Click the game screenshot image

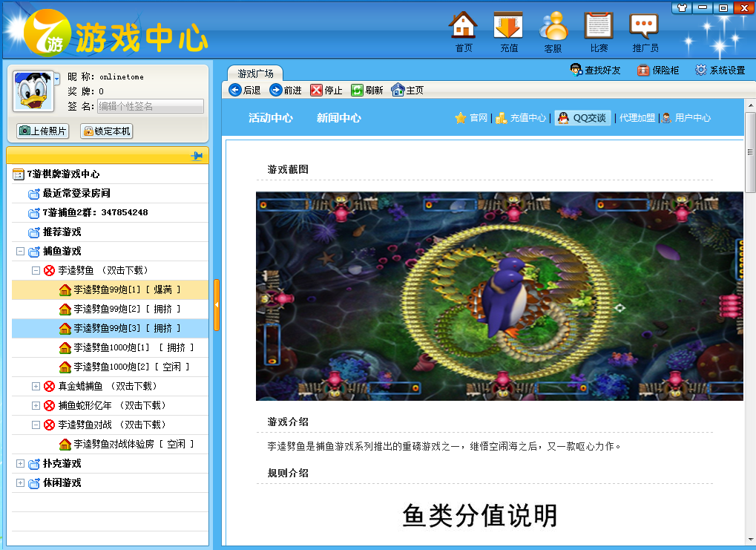(499, 296)
